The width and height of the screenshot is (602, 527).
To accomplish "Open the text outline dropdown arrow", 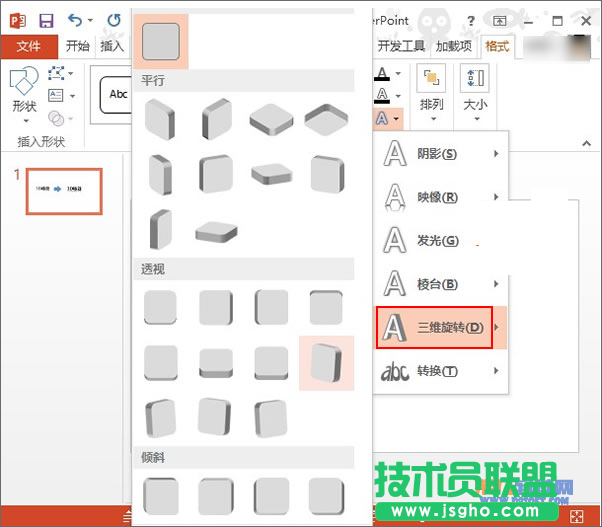I will [398, 96].
